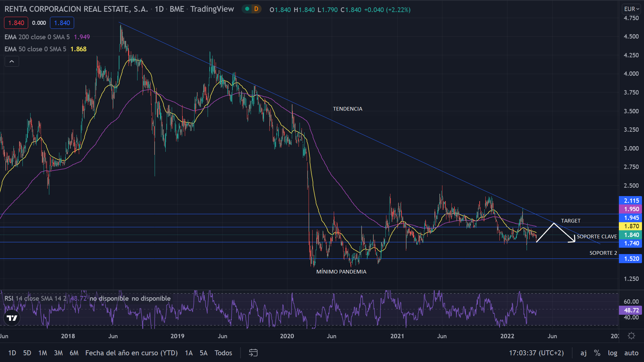The width and height of the screenshot is (644, 362).
Task: Toggle the aj adjustment option
Action: 584,353
